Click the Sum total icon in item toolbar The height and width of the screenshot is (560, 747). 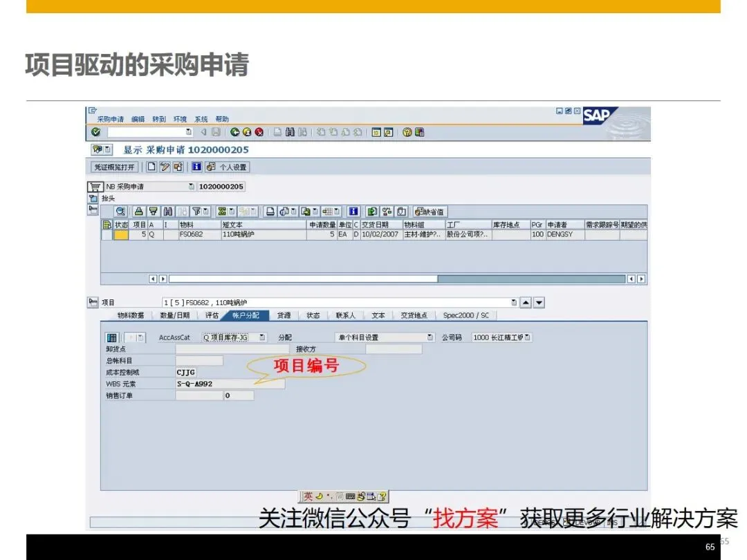pyautogui.click(x=221, y=212)
